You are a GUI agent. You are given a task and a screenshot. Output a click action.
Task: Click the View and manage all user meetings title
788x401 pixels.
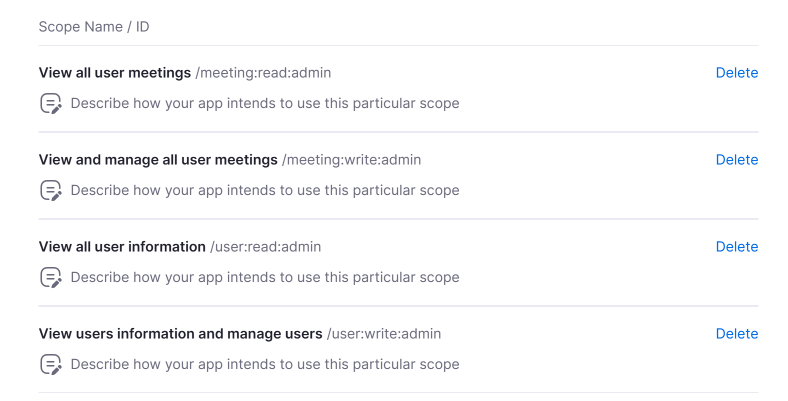click(x=157, y=160)
